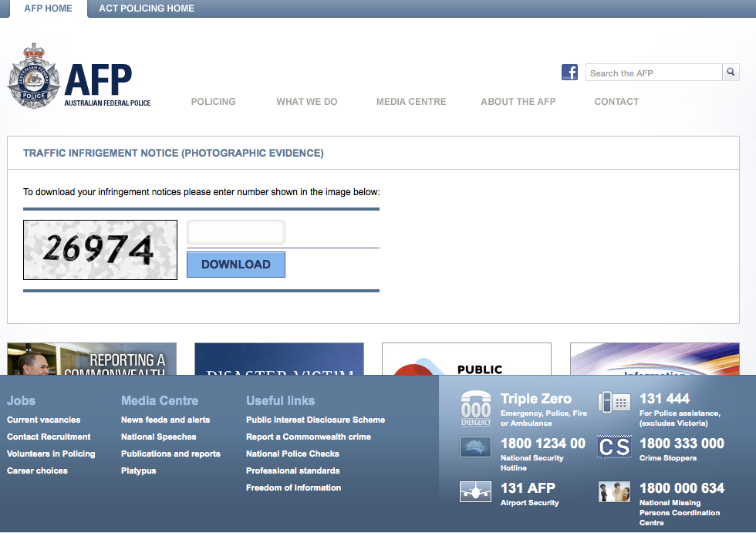Click the captcha number input field
Screen dimensions: 756x533
(x=236, y=232)
